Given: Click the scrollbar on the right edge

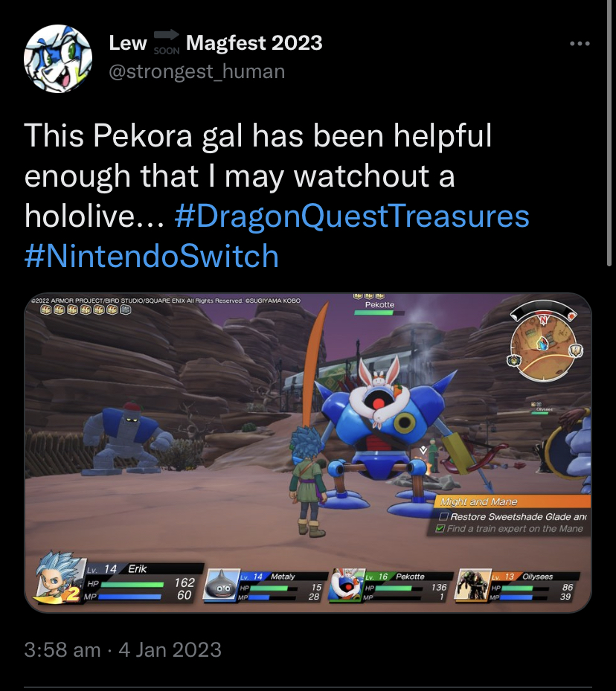Looking at the screenshot, I should tap(610, 132).
